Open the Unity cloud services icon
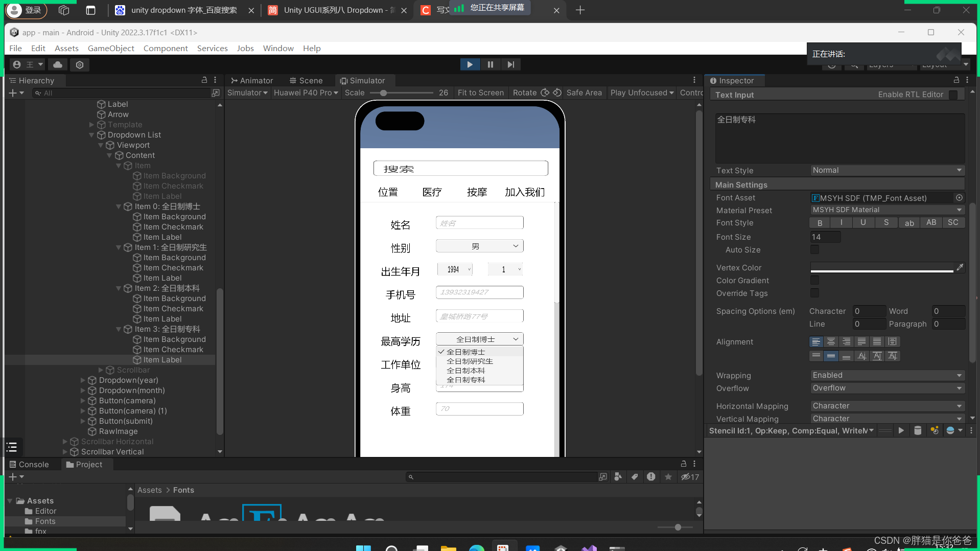Image resolution: width=980 pixels, height=551 pixels. pos(58,64)
